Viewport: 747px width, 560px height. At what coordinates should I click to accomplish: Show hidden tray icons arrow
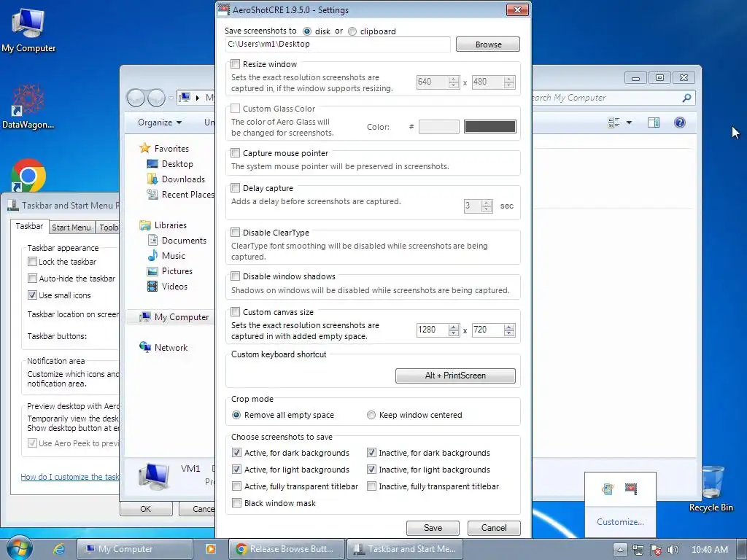[620, 550]
